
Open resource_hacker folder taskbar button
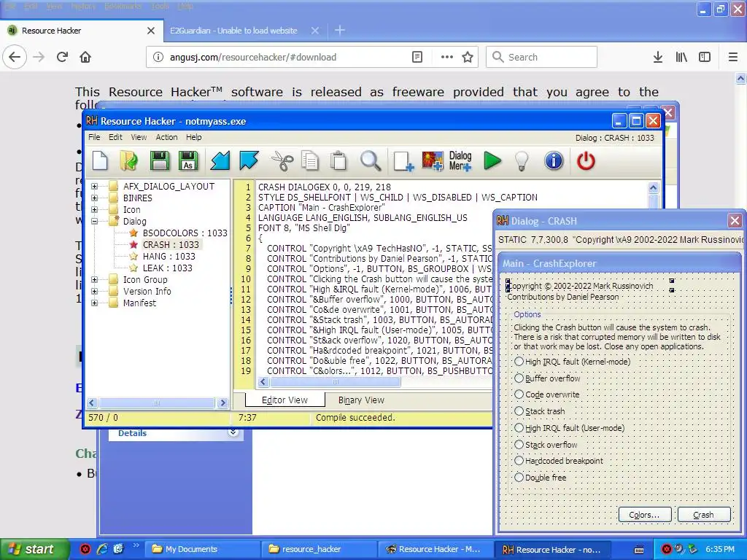click(x=319, y=549)
